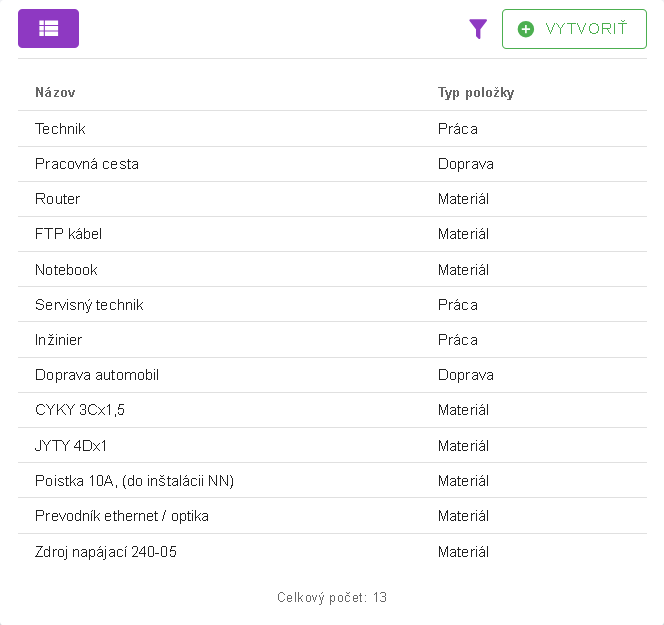Click the Notebook row
The height and width of the screenshot is (625, 664).
(66, 270)
